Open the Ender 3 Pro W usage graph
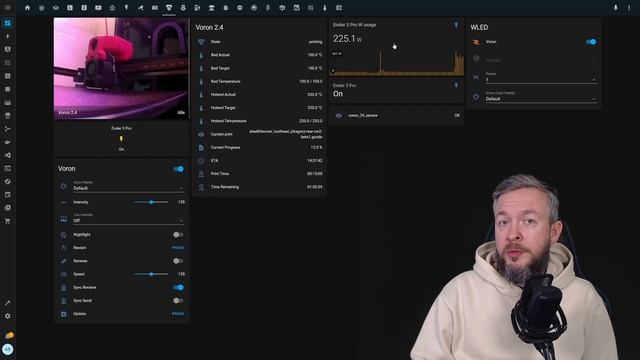Viewport: 640px width, 360px height. tap(396, 62)
